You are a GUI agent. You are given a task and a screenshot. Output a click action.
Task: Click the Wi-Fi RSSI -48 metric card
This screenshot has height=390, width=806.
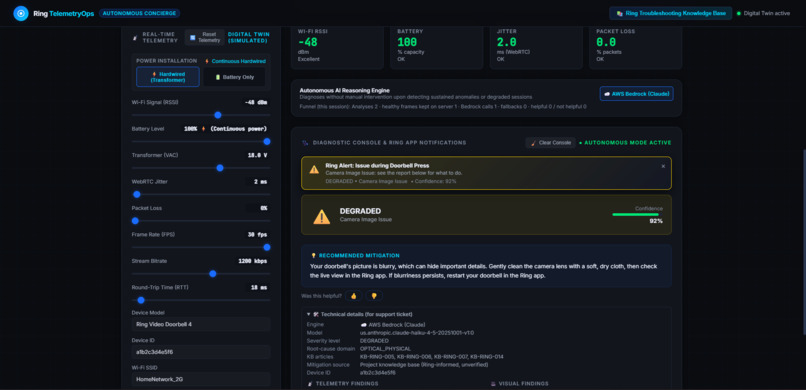click(337, 47)
